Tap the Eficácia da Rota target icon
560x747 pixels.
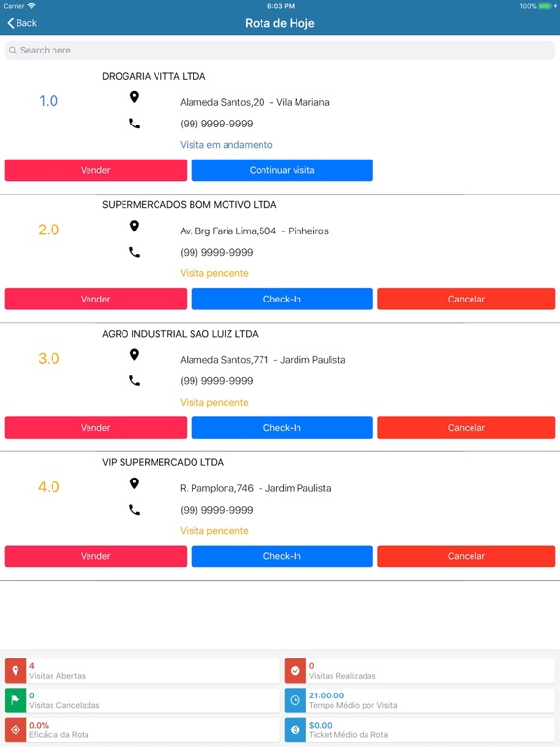[x=16, y=729]
